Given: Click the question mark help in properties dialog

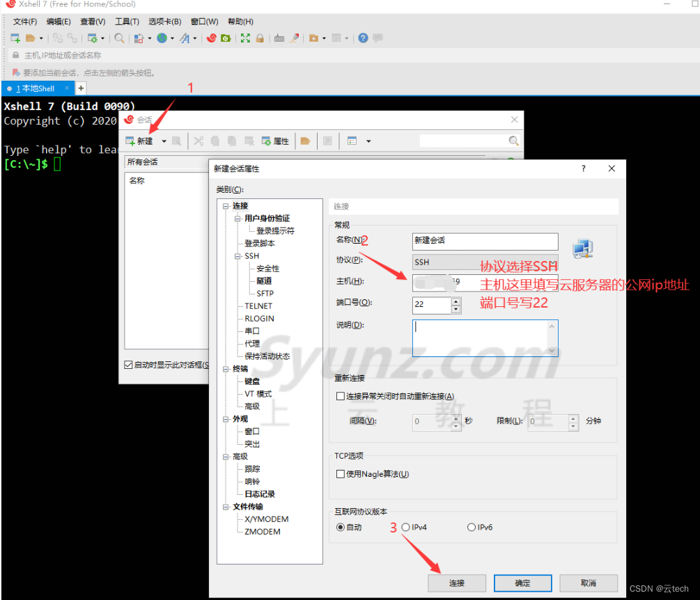Looking at the screenshot, I should tap(583, 168).
